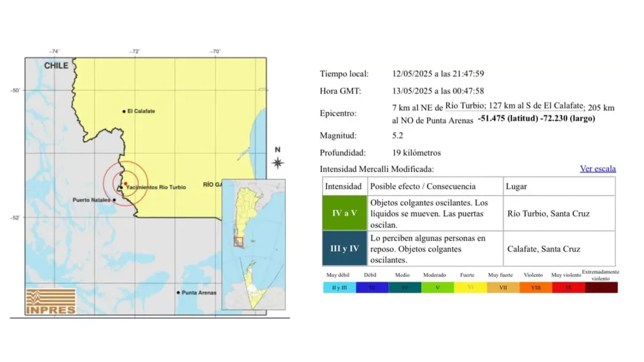
Task: Click the underlined Río Turbio epicenter text
Action: (x=465, y=106)
